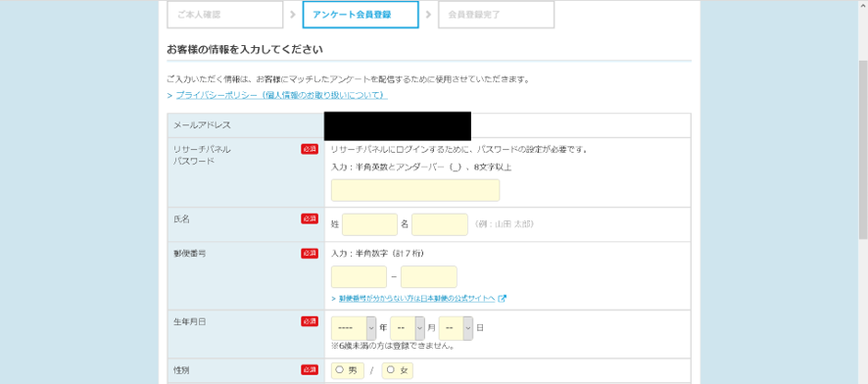Click the red 必須 badge next to 氏名
This screenshot has width=868, height=384.
[310, 218]
